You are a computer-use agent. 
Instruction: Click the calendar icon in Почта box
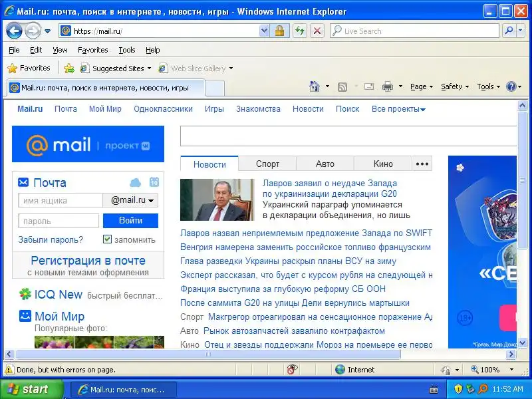(x=154, y=182)
